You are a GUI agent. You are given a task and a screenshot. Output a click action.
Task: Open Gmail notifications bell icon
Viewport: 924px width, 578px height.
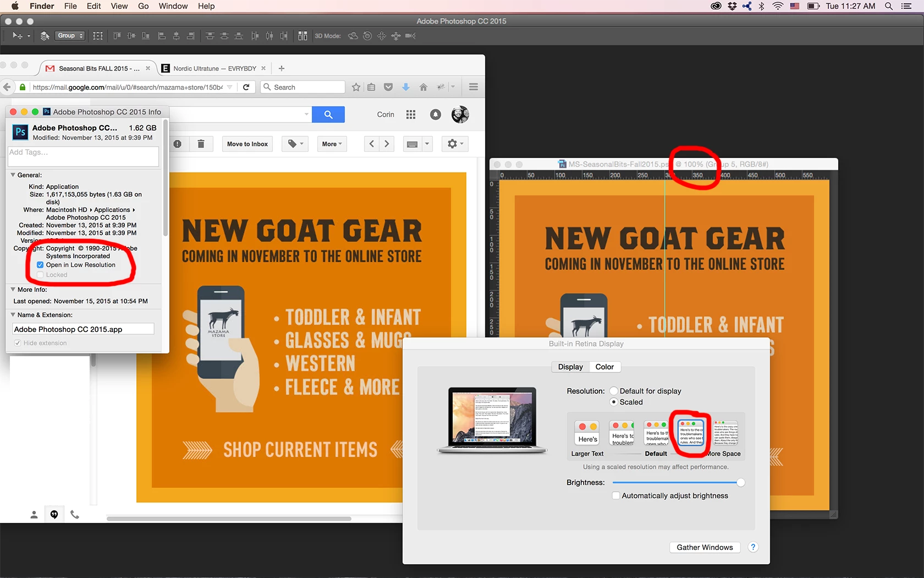point(436,114)
